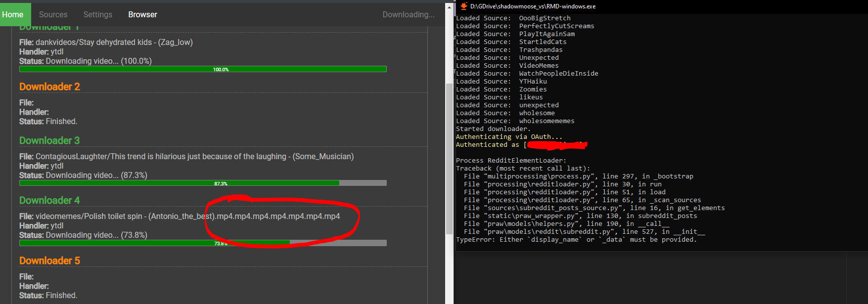Click Downloader 5 'Status: Finished.' text

pos(48,296)
